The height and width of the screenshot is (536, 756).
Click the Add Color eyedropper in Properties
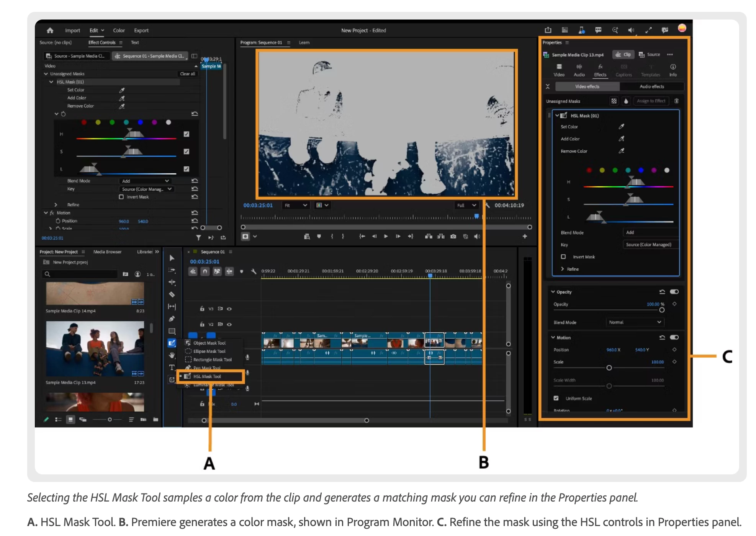point(621,139)
